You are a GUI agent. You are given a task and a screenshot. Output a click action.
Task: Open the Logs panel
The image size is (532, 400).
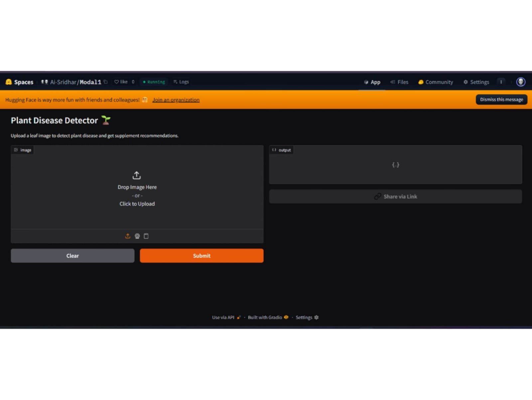coord(181,82)
